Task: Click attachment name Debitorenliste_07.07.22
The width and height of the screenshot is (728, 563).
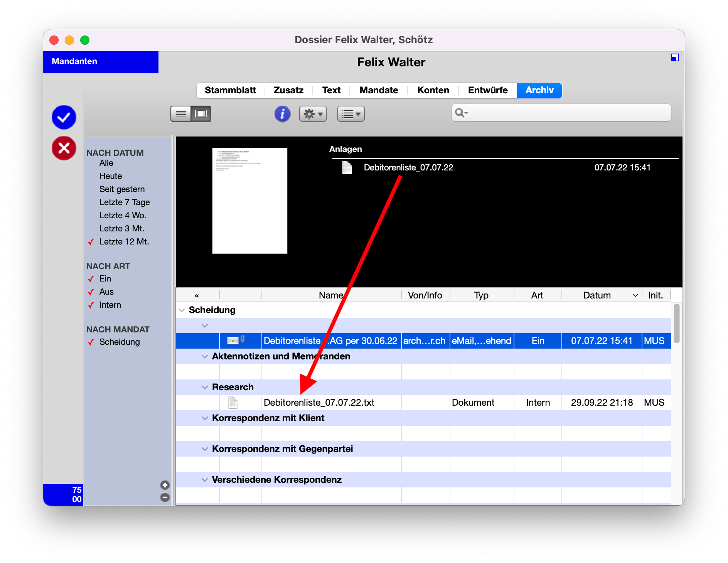Action: pyautogui.click(x=408, y=168)
